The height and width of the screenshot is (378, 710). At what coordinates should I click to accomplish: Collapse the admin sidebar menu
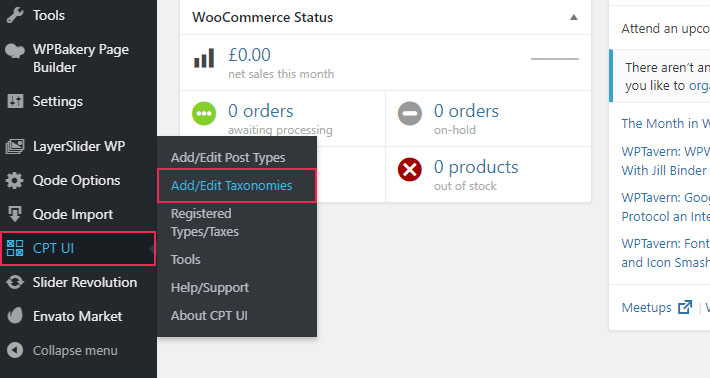pos(62,350)
